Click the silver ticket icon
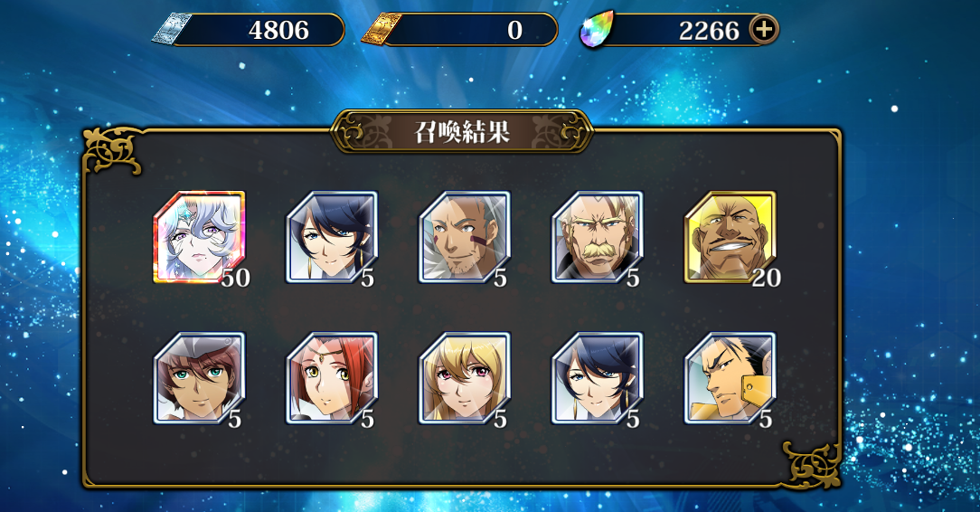980x512 pixels. (x=170, y=29)
